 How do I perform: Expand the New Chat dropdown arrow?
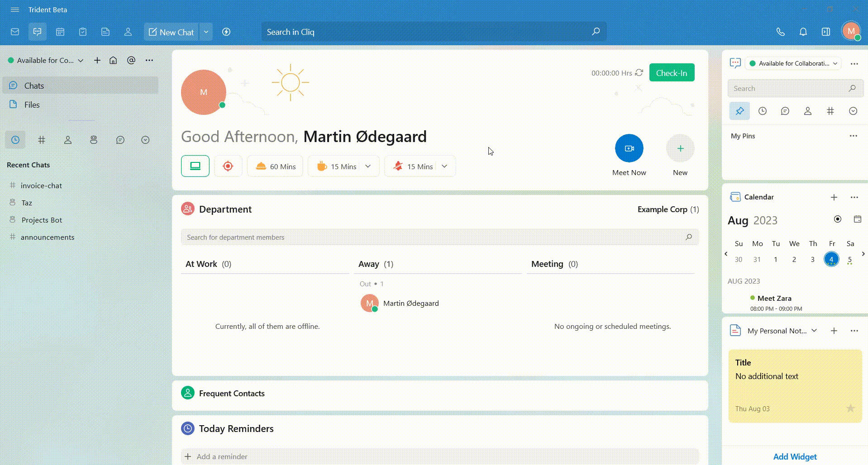(x=206, y=32)
